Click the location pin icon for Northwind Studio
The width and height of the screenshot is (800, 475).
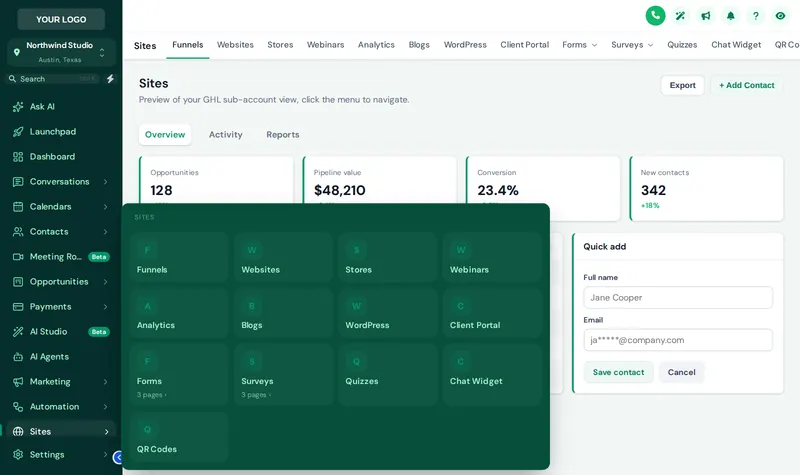coord(17,52)
